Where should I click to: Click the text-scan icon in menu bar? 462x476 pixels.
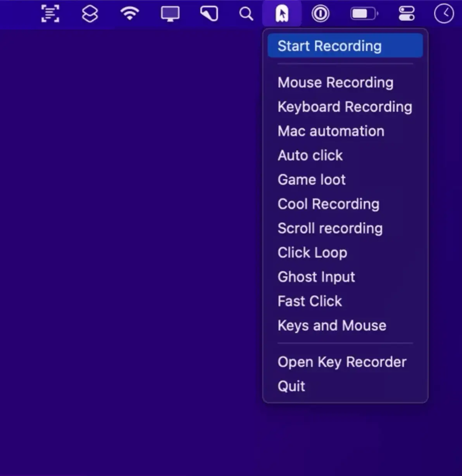click(50, 14)
